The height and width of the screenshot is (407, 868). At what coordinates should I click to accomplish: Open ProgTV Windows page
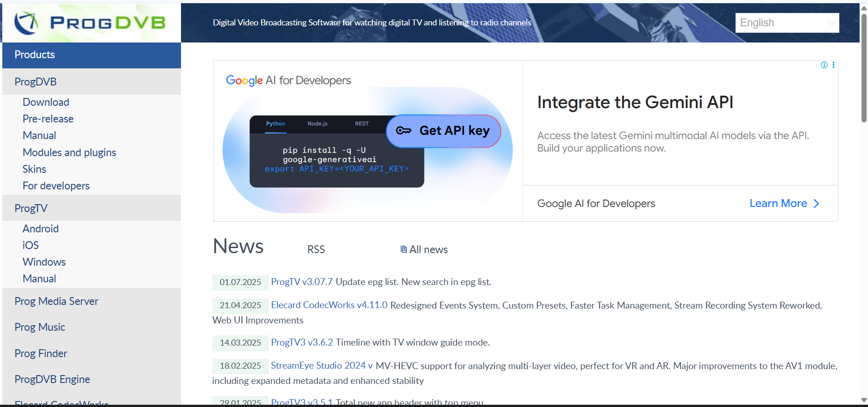tap(44, 262)
